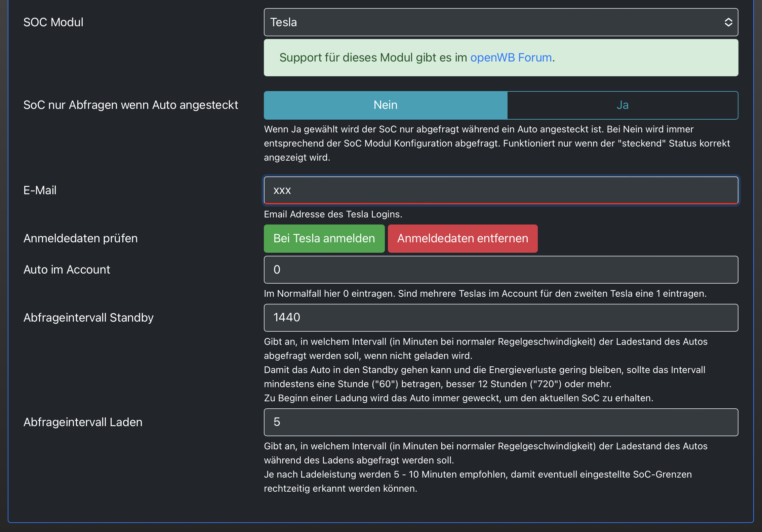Select the Abfrageintervall Laden field showing 5
The width and height of the screenshot is (762, 532).
click(501, 422)
